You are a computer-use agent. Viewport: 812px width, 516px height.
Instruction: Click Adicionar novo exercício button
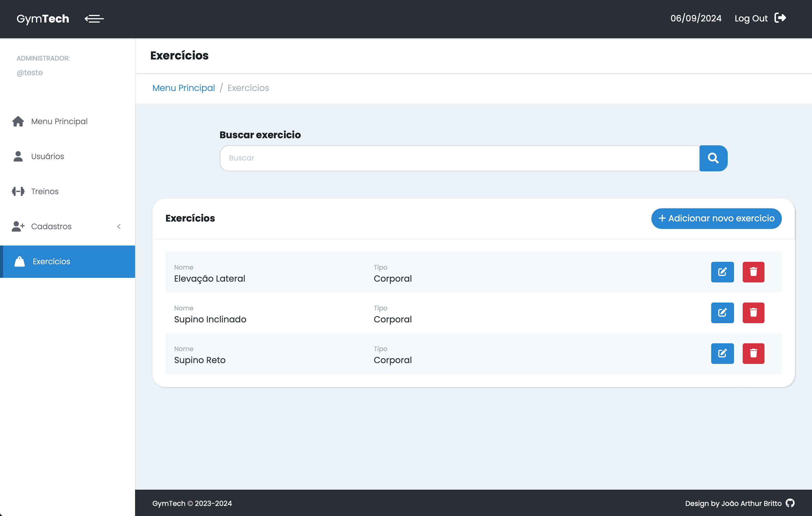click(716, 218)
